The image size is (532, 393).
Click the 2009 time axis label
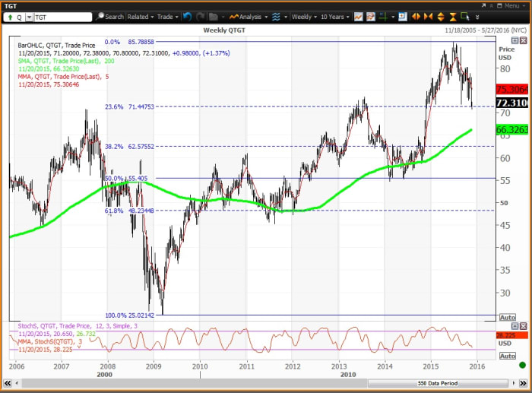pyautogui.click(x=154, y=366)
